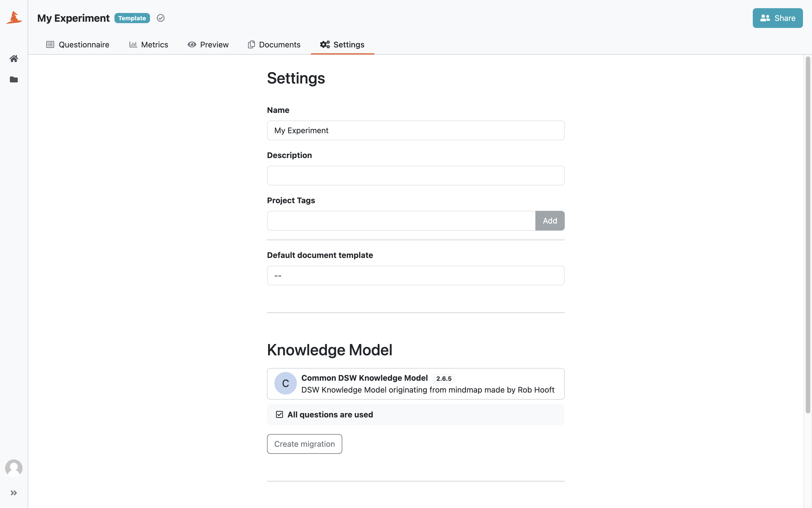The image size is (812, 508).
Task: Click the Preview eye icon
Action: 192,45
